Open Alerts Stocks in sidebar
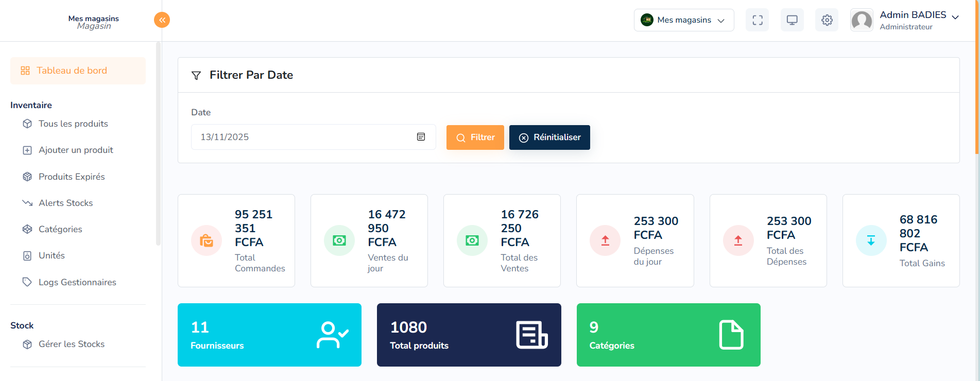The image size is (980, 381). pos(65,203)
